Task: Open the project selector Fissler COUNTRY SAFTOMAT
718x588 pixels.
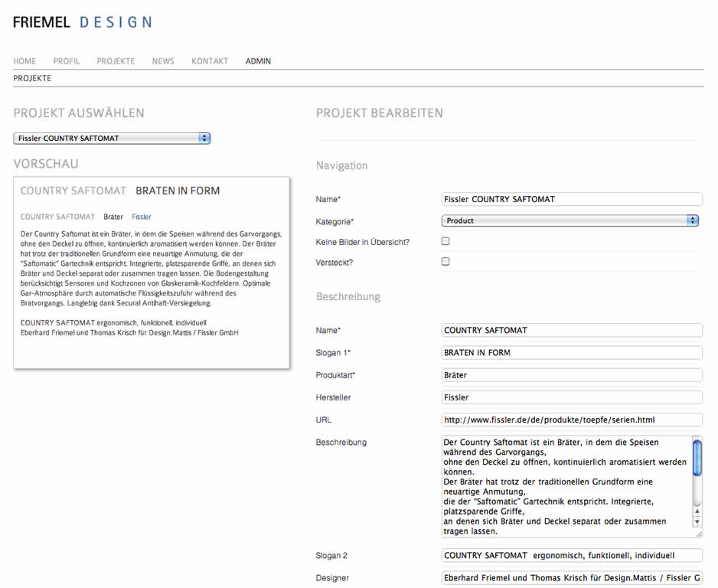Action: [112, 139]
